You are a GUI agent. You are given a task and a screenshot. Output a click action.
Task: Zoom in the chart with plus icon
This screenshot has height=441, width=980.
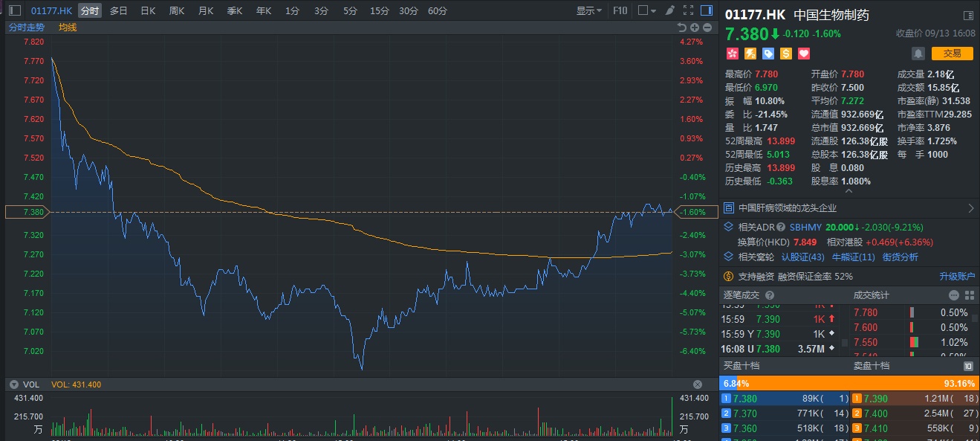tap(695, 28)
